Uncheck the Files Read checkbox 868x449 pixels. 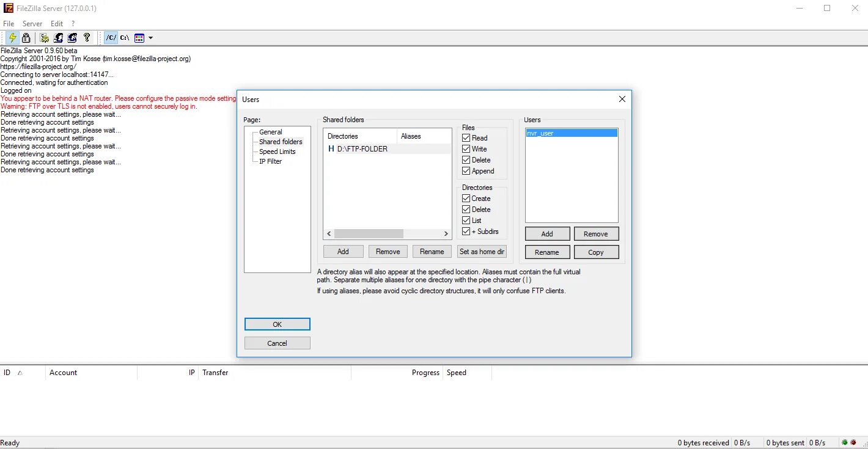coord(466,138)
